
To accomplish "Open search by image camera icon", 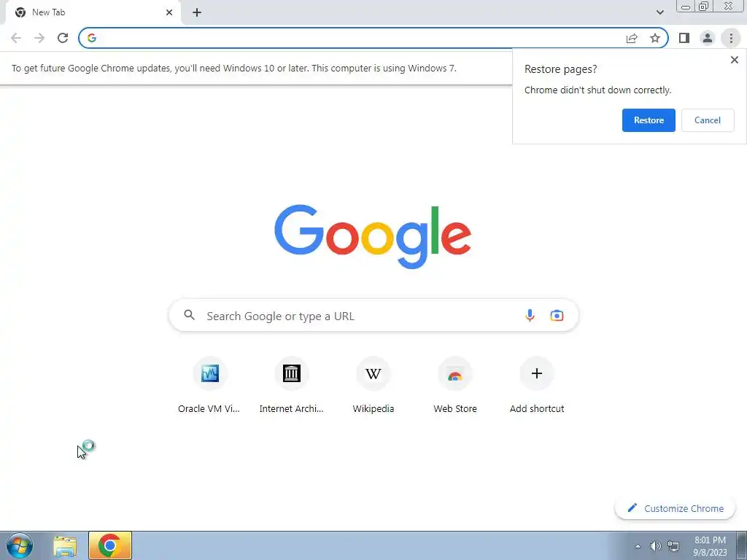I will [557, 315].
